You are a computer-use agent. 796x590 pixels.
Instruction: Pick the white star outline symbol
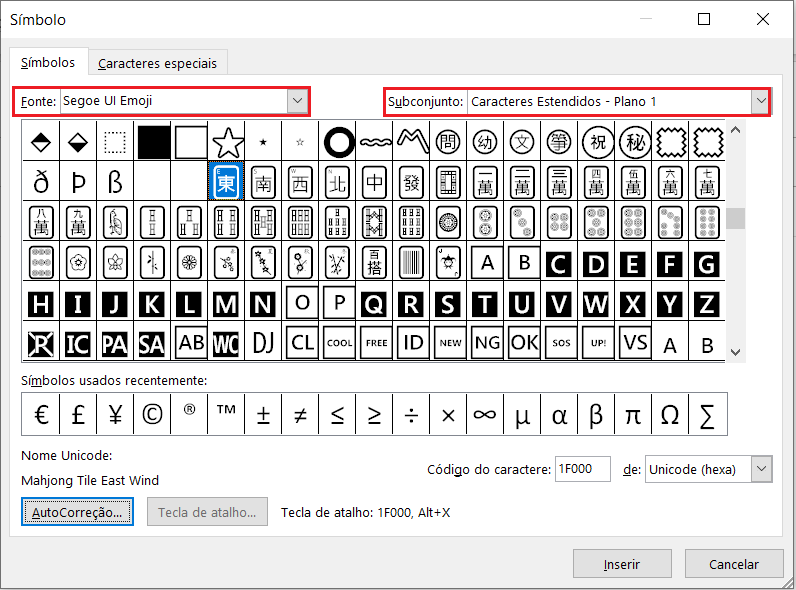(x=226, y=142)
